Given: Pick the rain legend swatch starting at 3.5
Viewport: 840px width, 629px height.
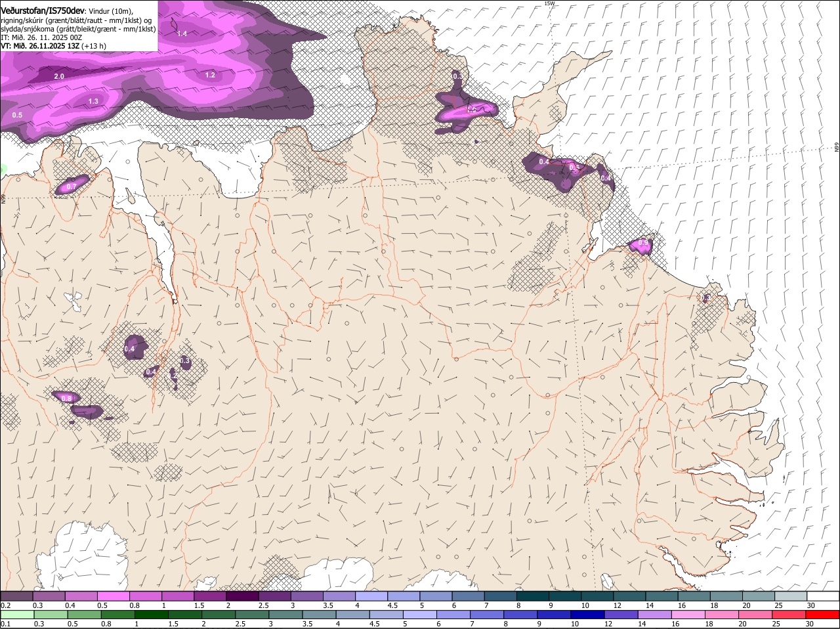Looking at the screenshot, I should tap(319, 615).
